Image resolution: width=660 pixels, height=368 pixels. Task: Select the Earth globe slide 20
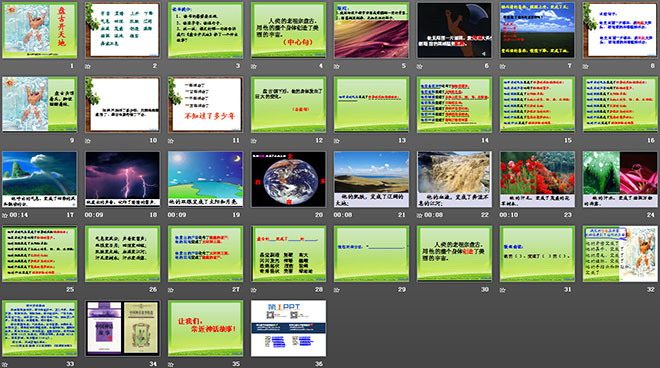288,179
